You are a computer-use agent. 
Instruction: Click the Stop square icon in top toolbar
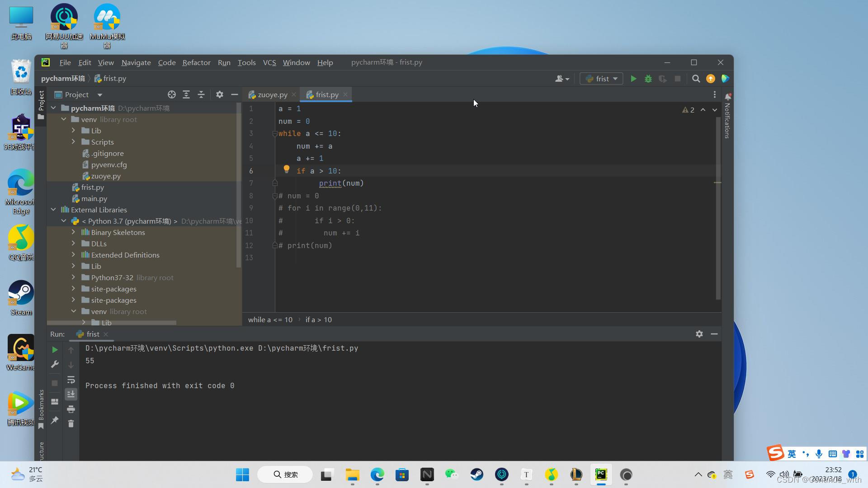pos(677,79)
